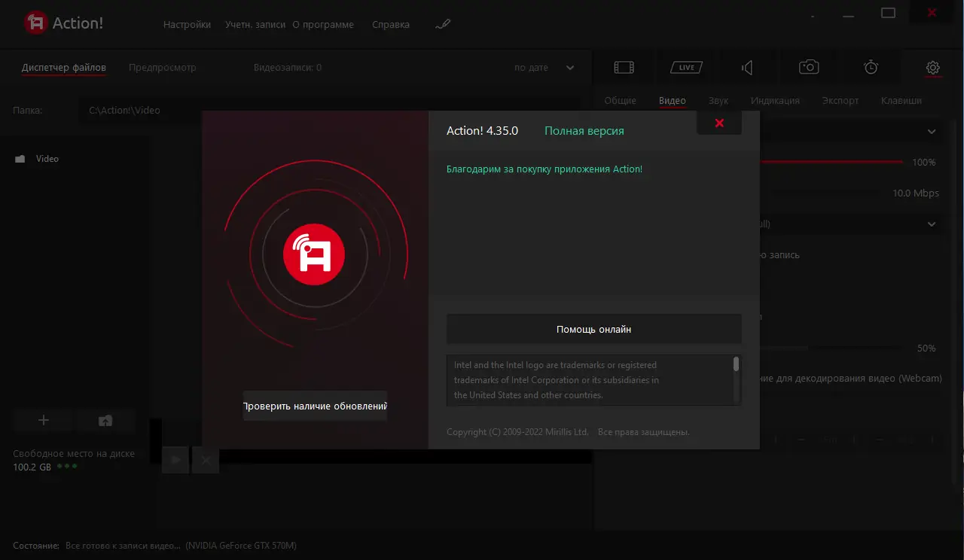The image size is (964, 560).
Task: Open the Экспорт settings tab
Action: (x=840, y=101)
